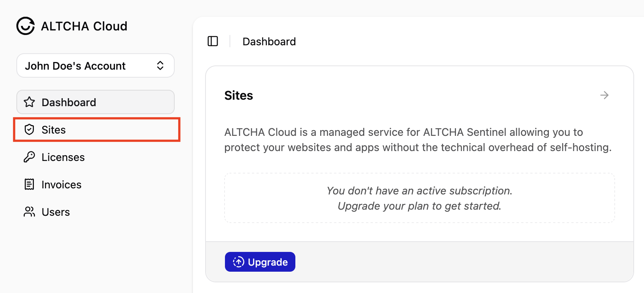Open Sites via the arrow icon

pyautogui.click(x=604, y=95)
